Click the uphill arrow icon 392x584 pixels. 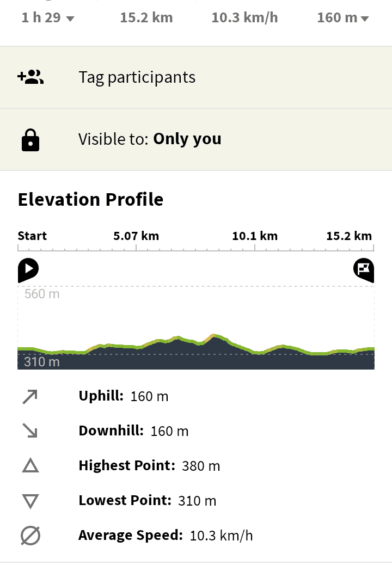pyautogui.click(x=30, y=396)
